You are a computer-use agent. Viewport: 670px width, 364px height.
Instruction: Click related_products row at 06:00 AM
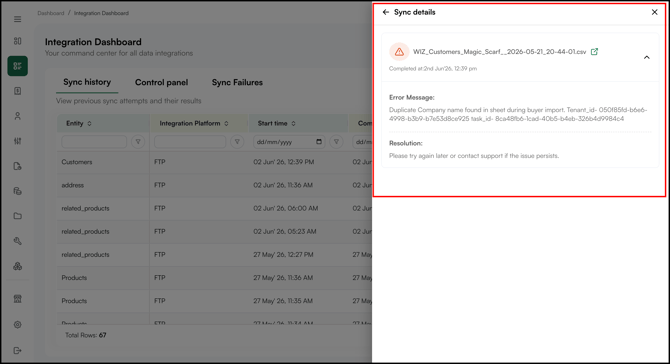point(215,208)
